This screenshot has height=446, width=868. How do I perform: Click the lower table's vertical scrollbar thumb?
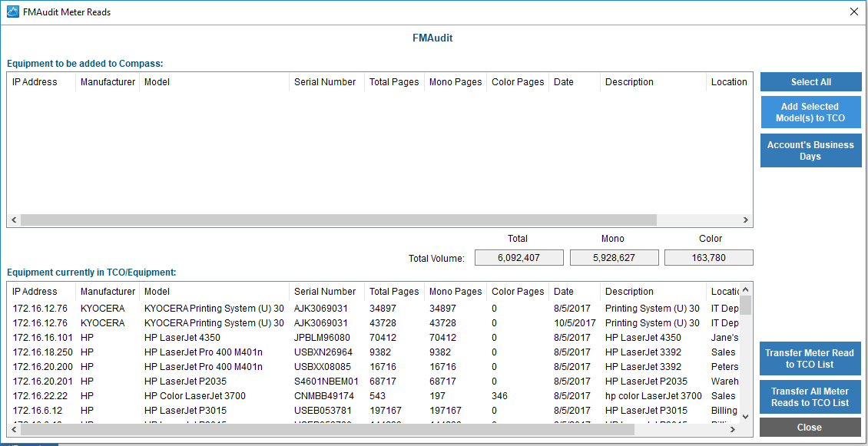(x=745, y=305)
